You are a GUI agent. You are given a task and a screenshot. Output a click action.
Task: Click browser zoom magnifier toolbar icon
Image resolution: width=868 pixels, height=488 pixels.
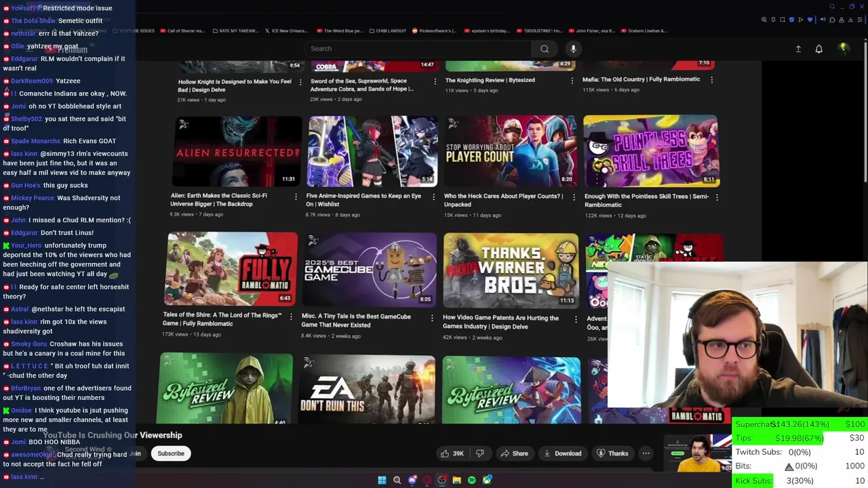pos(764,20)
